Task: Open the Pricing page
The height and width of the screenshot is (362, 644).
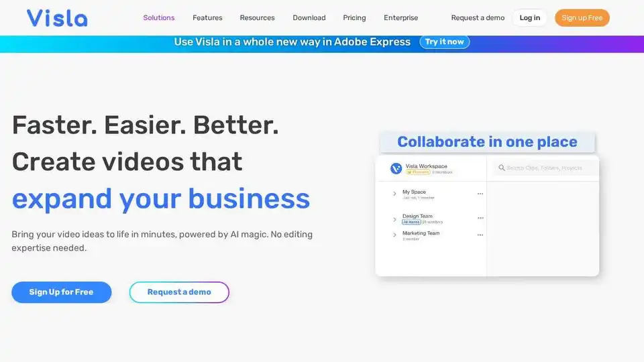Action: 354,17
